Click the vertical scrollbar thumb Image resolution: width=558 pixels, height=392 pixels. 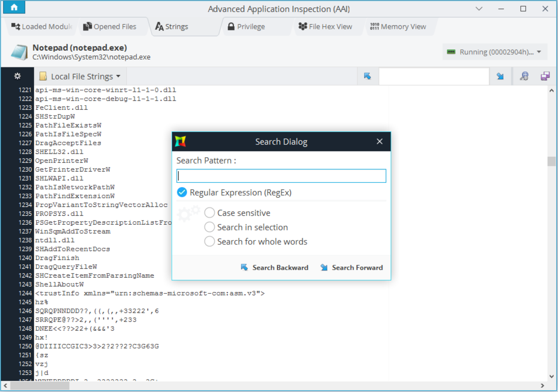[551, 162]
